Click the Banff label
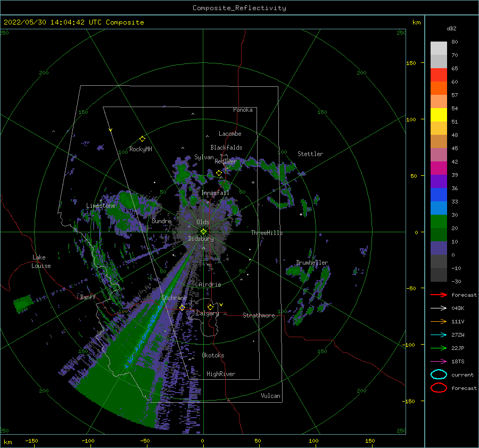 pyautogui.click(x=88, y=297)
